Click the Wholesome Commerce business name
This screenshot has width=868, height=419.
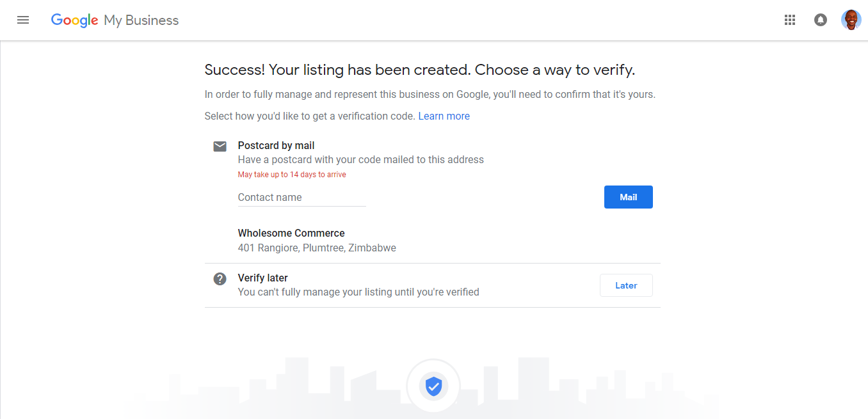click(291, 233)
